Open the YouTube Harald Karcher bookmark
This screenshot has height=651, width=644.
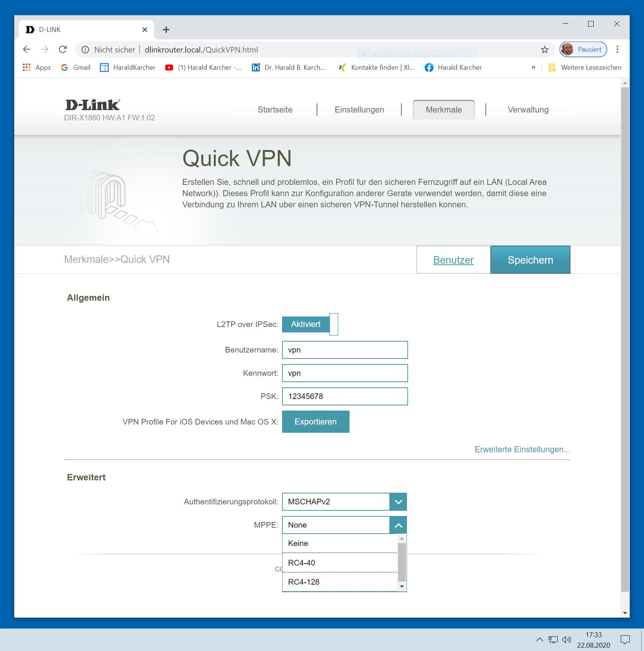(x=203, y=67)
